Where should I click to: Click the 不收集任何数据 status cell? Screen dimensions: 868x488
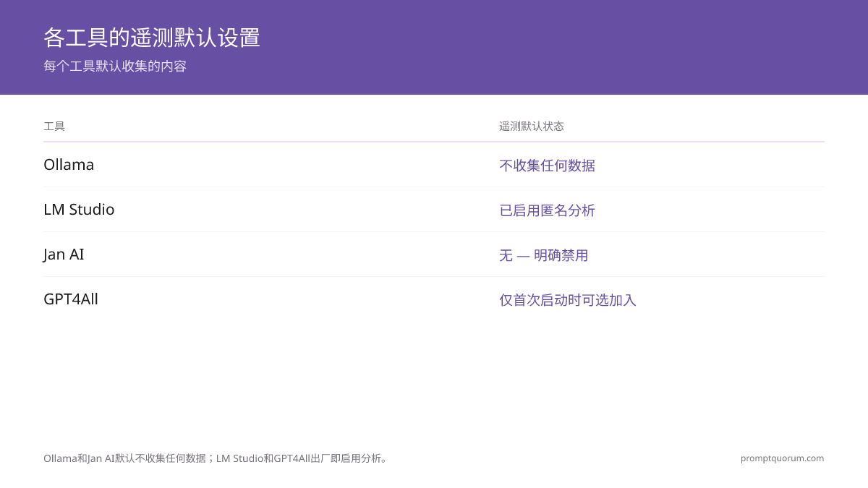pos(547,166)
